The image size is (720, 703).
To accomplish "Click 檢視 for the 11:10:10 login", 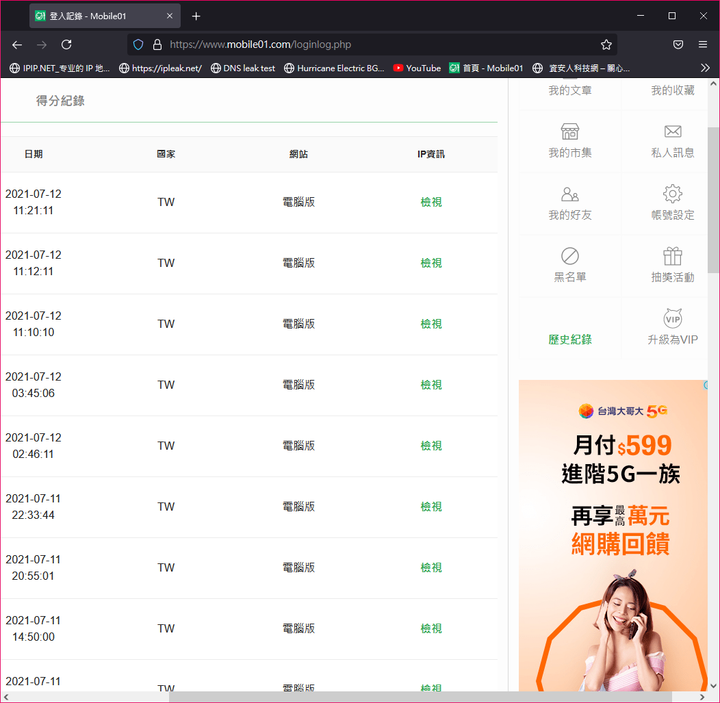I will click(x=431, y=324).
